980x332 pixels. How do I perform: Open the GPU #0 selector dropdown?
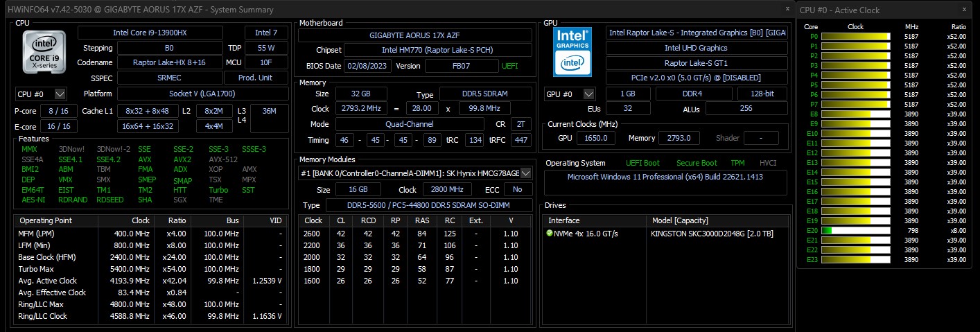click(570, 94)
